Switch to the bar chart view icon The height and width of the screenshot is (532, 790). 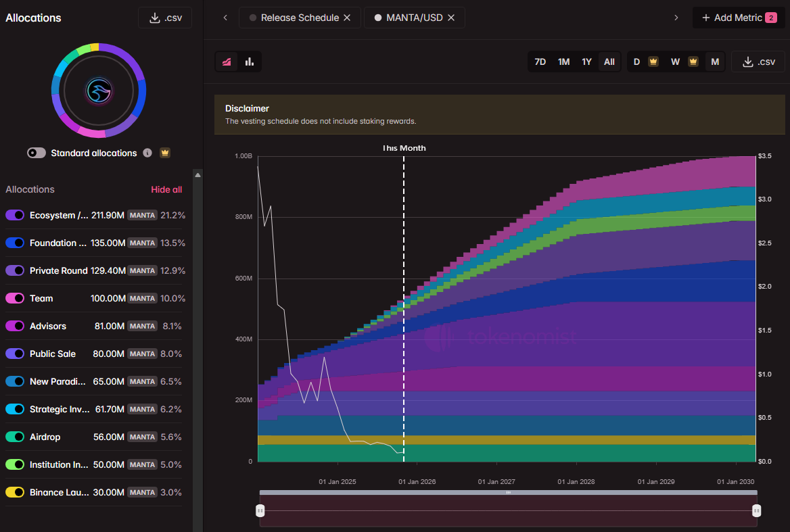[250, 62]
